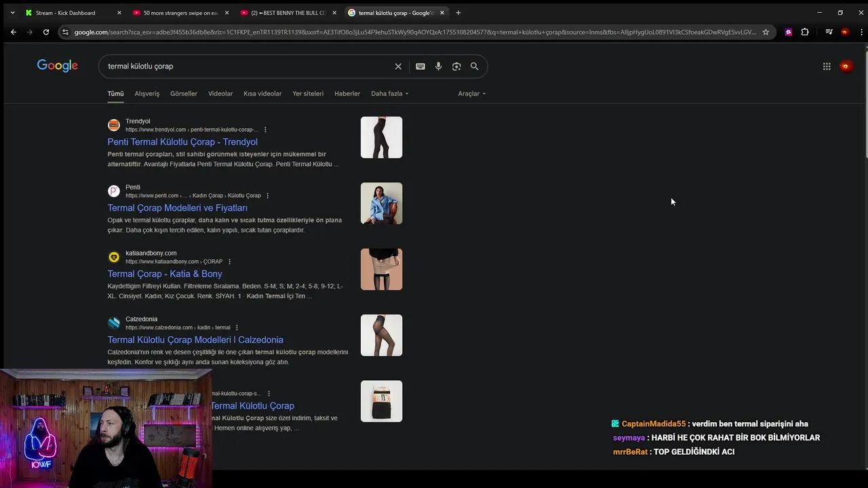Reload the page with the refresh icon
868x488 pixels.
[46, 32]
